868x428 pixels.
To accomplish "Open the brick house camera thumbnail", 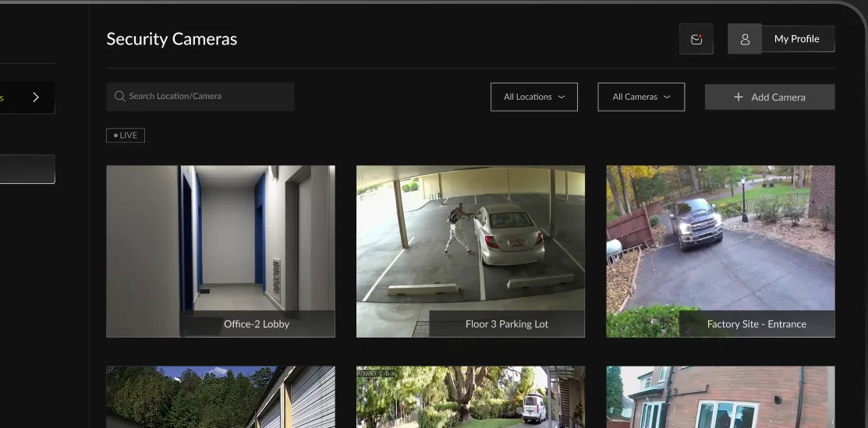I will [x=720, y=397].
